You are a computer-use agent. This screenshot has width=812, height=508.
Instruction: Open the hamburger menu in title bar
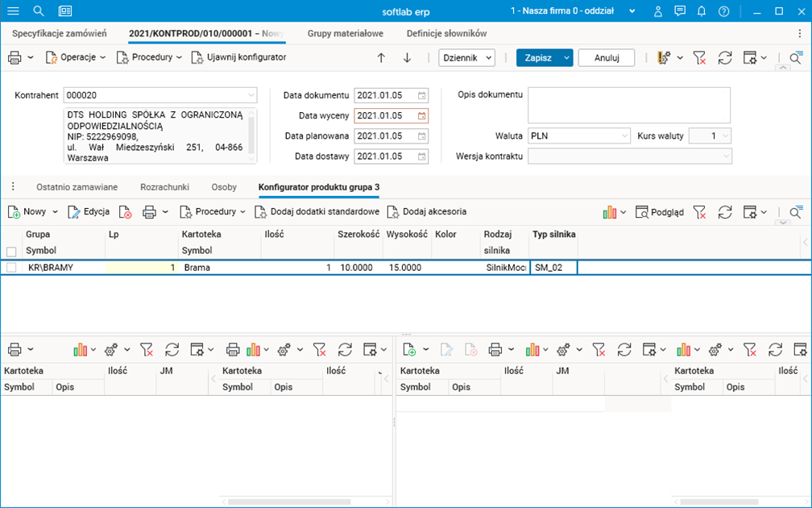pos(13,11)
